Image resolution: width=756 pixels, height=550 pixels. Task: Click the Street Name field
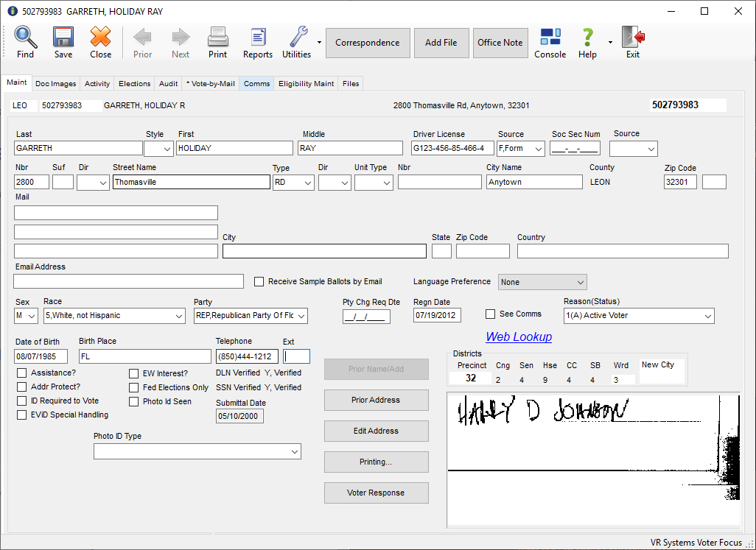192,182
